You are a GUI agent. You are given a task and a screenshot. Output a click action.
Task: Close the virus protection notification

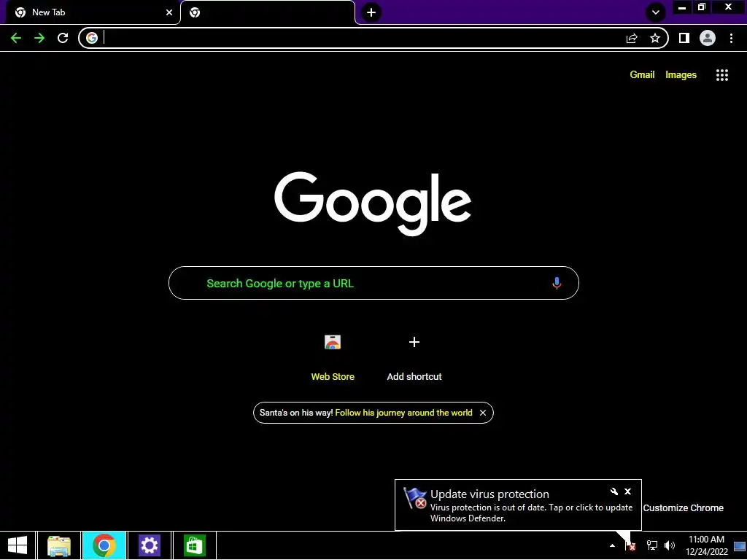[x=628, y=491]
